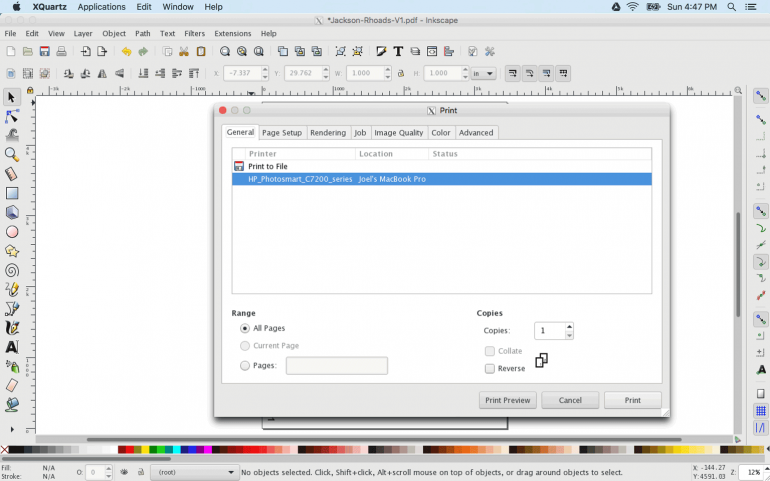Screen dimensions: 770x481
Task: Open the layer dropdown showing (root)
Action: point(194,472)
